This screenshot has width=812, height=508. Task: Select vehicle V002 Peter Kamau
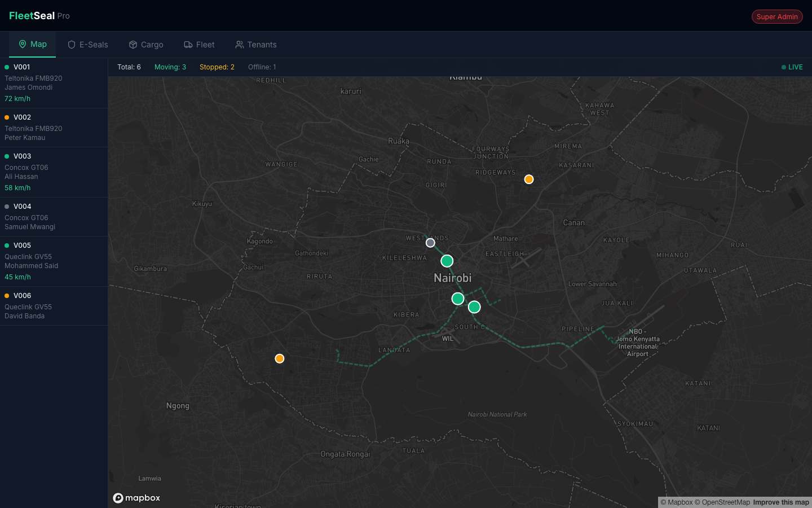[x=54, y=128]
